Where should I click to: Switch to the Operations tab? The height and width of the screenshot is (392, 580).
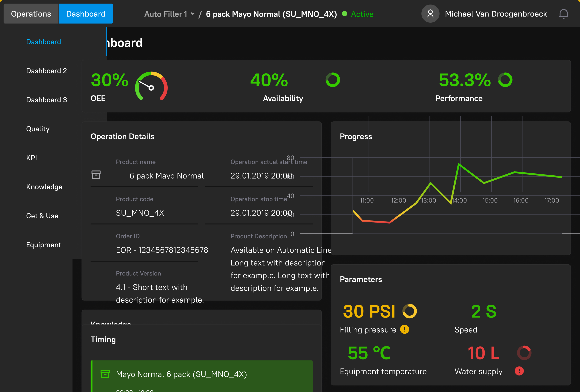coord(31,14)
